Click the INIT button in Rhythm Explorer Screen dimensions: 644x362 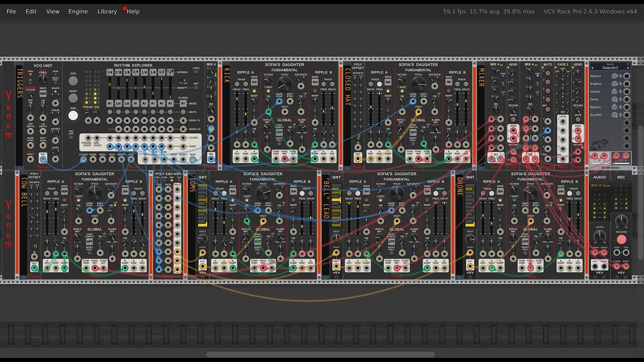196,88
